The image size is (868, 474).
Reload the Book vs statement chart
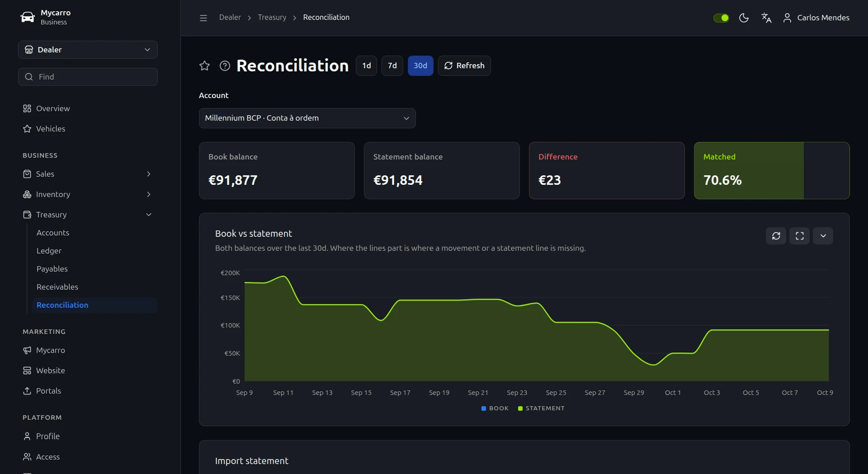point(776,236)
